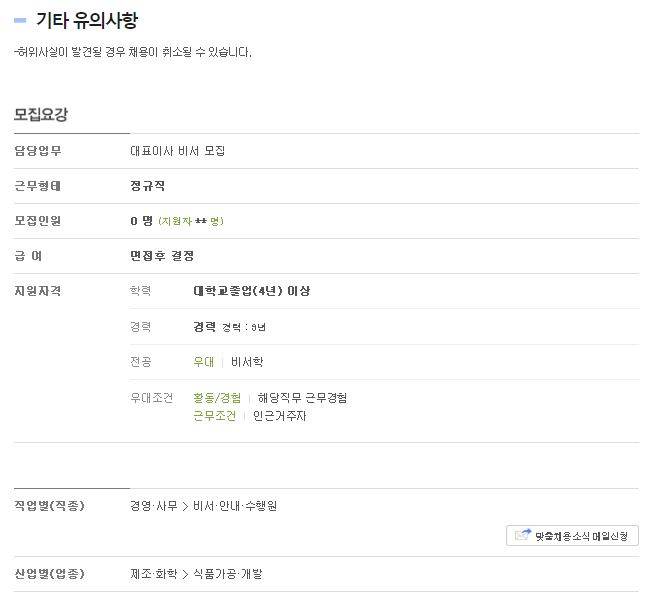Click the 정규직 employment type value
The height and width of the screenshot is (601, 657).
148,186
